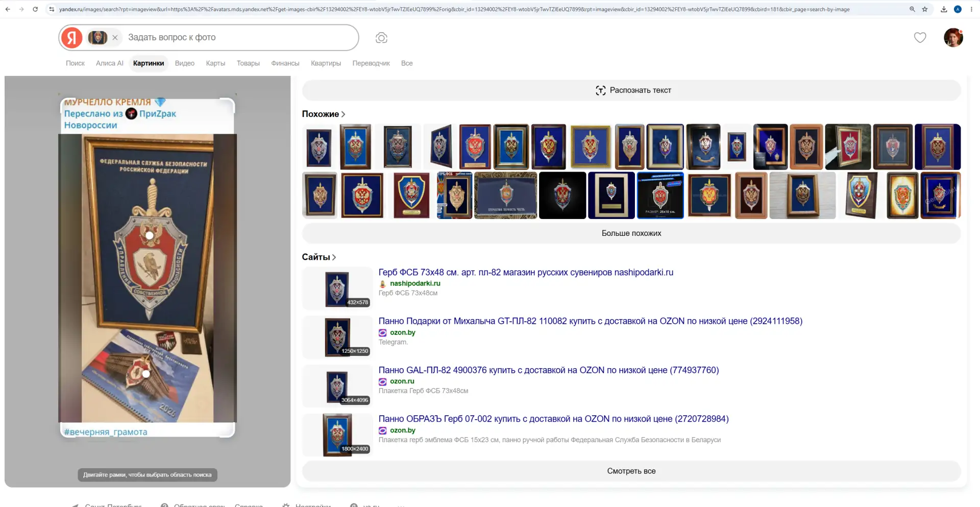Open the Квартиры tab
Viewport: 980px width, 507px height.
[326, 63]
